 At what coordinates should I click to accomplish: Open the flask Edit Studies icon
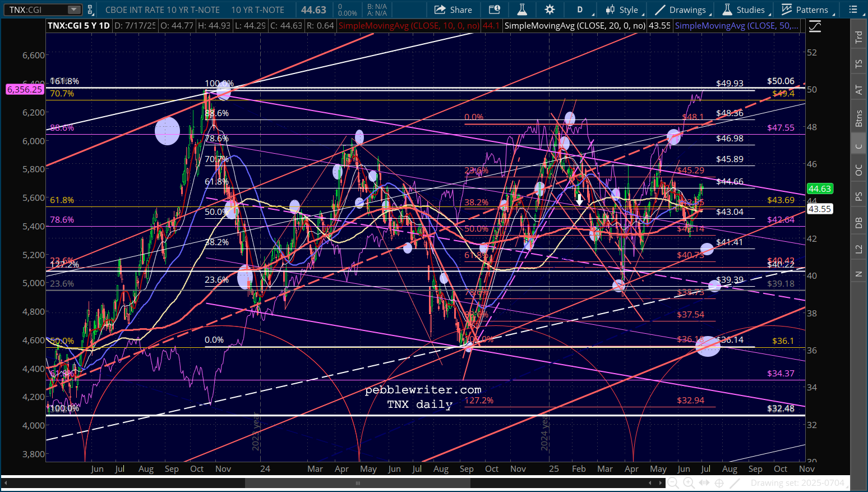click(521, 10)
